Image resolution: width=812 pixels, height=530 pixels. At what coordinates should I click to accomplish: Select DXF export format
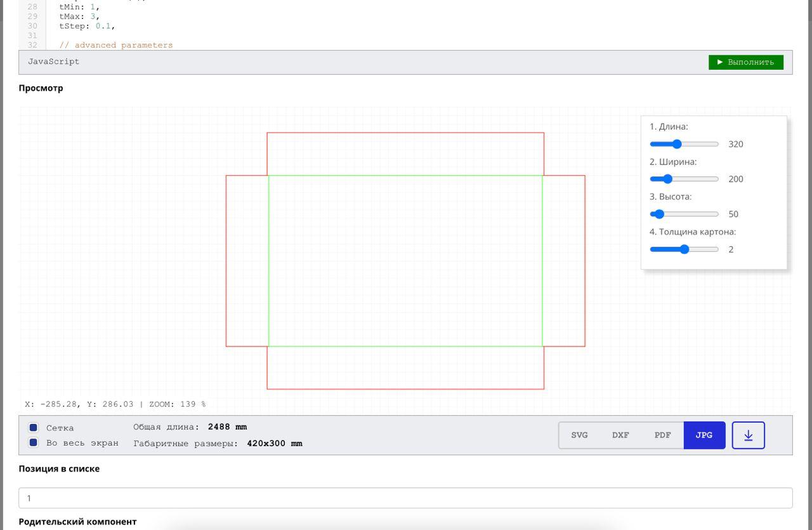click(x=620, y=435)
